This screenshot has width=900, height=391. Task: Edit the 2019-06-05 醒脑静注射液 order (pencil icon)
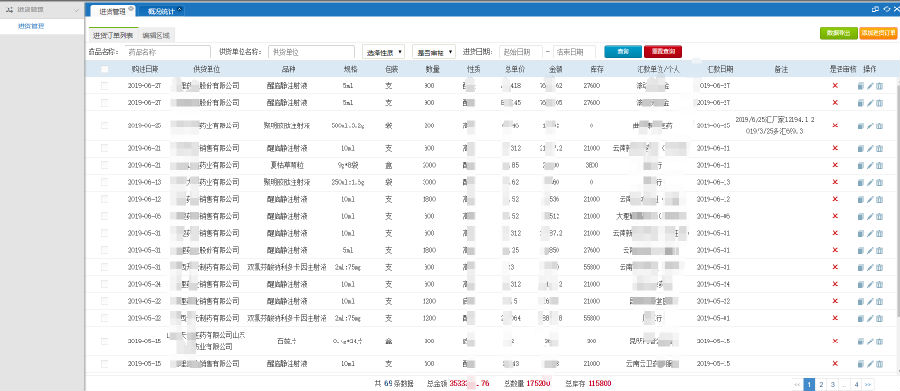tap(870, 216)
